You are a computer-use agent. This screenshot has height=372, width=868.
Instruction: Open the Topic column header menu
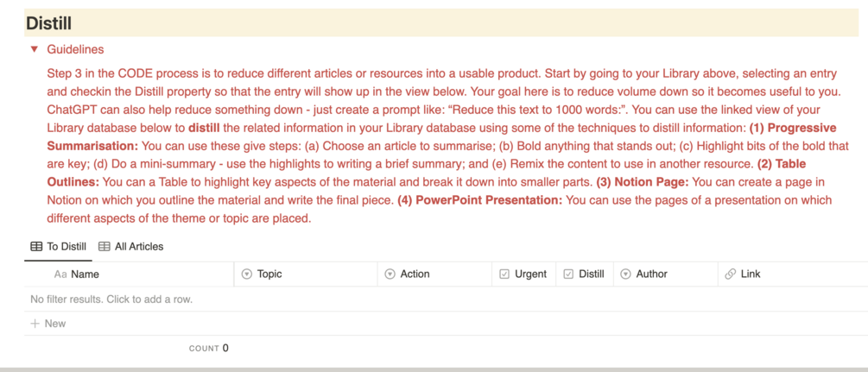[306, 274]
